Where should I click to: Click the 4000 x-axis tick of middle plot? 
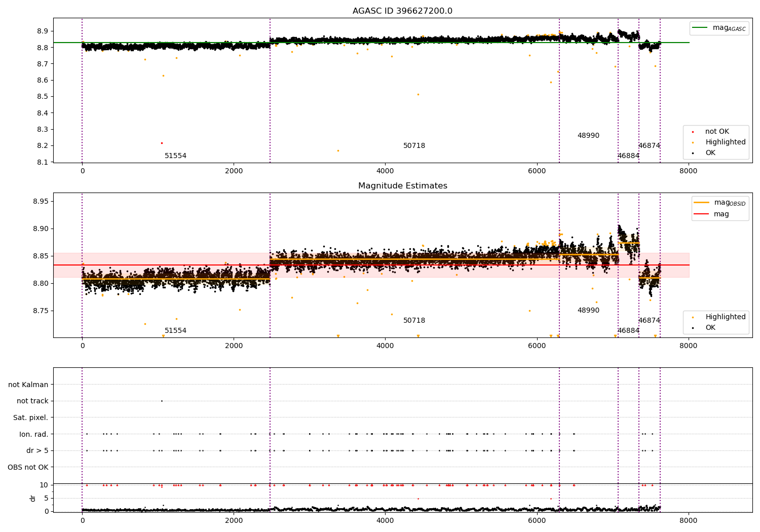click(x=385, y=346)
